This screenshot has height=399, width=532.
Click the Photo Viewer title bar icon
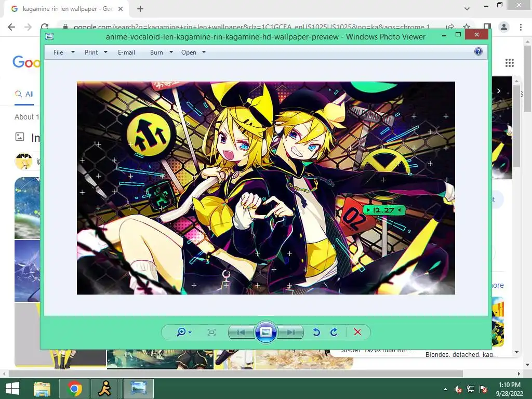coord(49,36)
